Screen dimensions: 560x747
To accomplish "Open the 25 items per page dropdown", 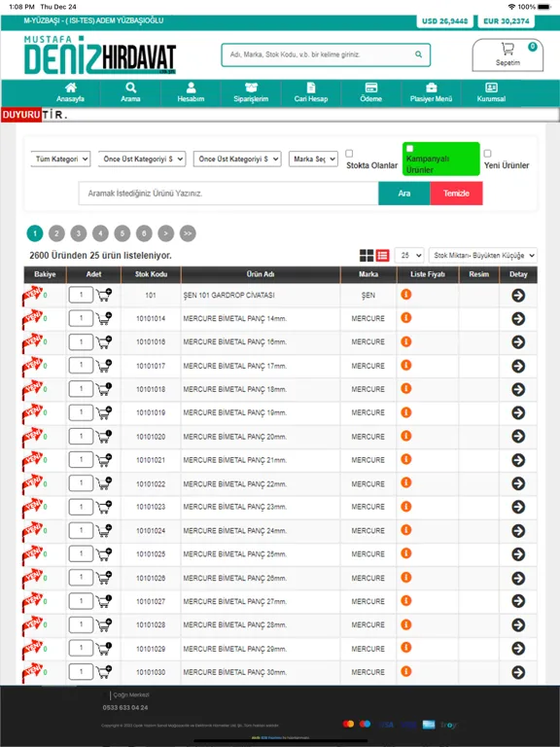I will point(409,256).
